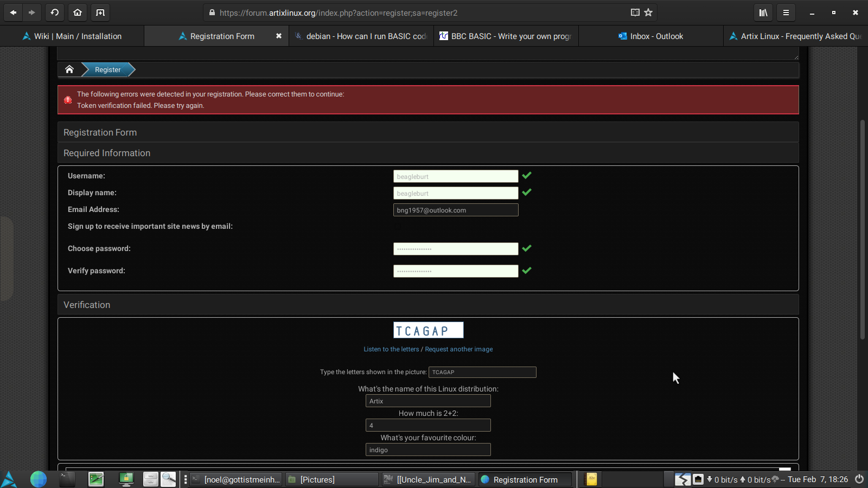Go forward with the browser forward arrow

point(32,12)
